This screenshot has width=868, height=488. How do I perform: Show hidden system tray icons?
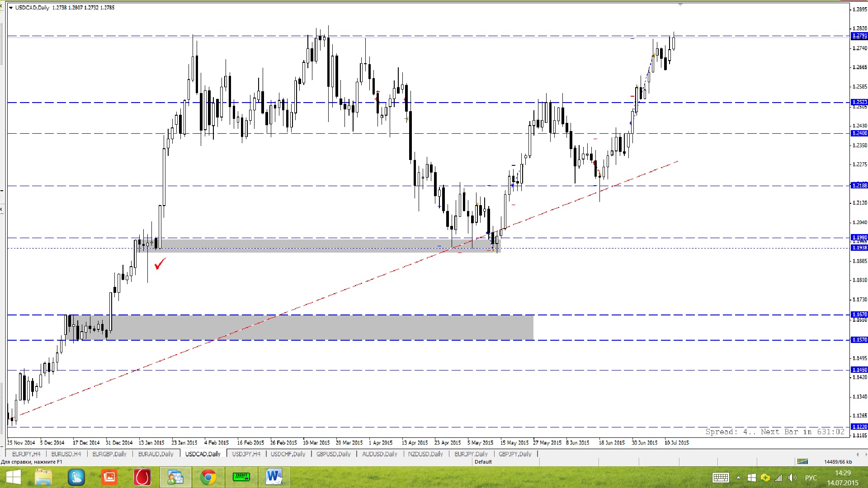pos(738,478)
